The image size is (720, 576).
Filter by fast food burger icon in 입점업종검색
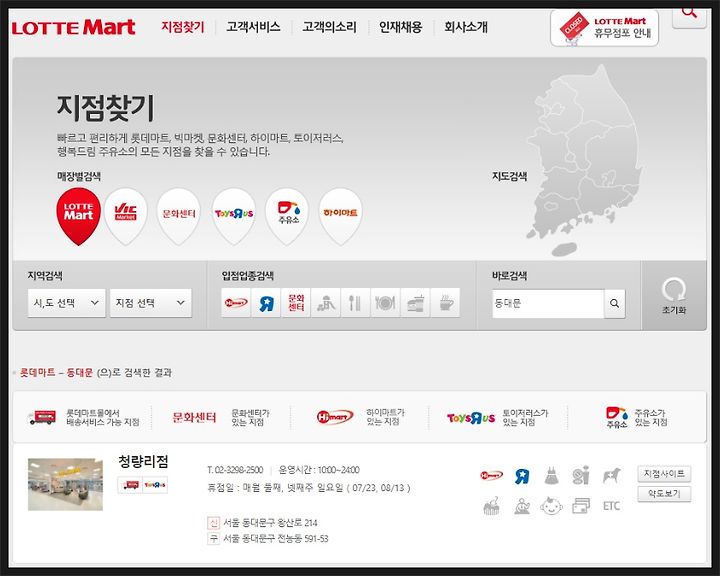pyautogui.click(x=415, y=303)
